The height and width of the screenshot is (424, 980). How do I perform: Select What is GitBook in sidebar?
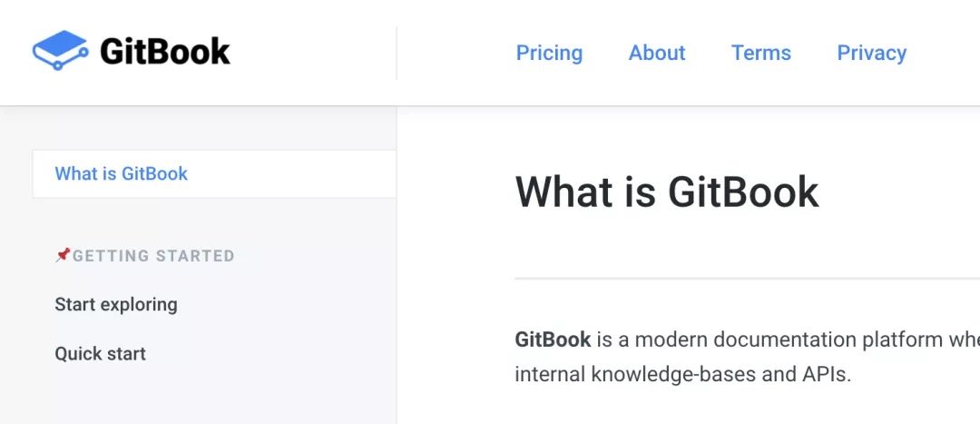tap(214, 173)
